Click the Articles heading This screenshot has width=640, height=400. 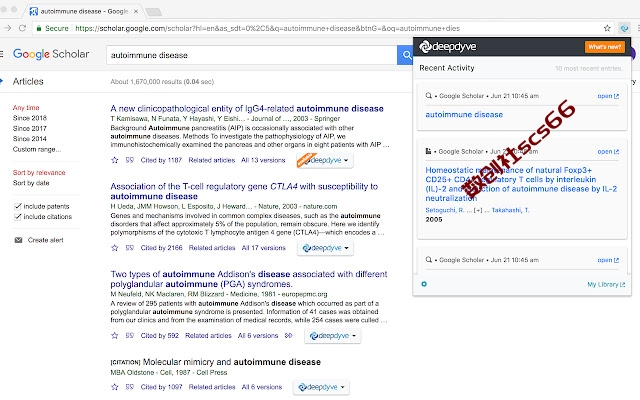28,81
